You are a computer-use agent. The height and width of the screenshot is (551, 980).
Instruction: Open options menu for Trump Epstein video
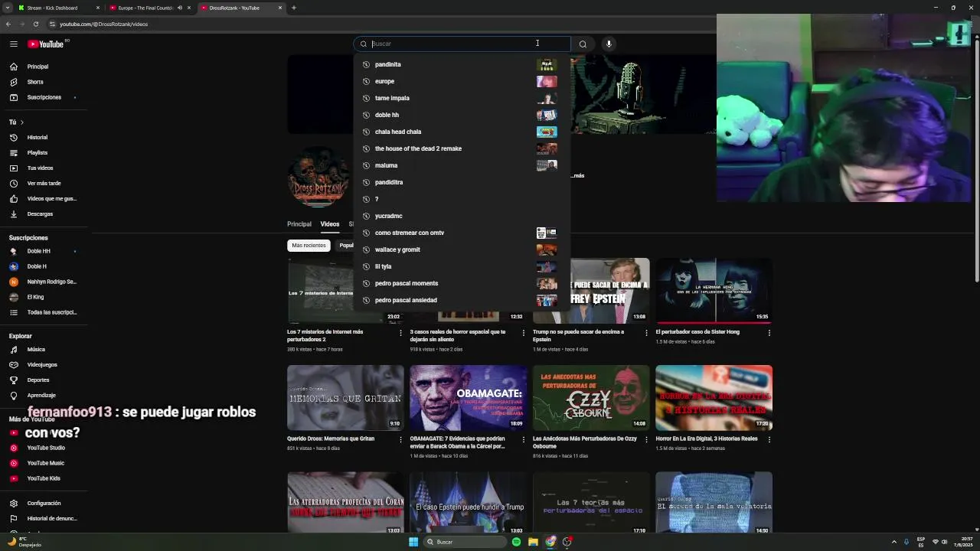click(646, 333)
